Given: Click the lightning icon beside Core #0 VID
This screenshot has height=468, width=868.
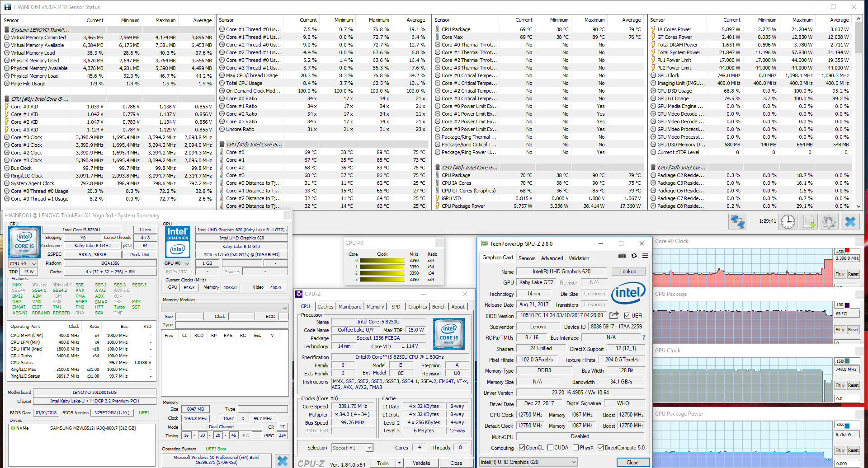Looking at the screenshot, I should pyautogui.click(x=7, y=107).
